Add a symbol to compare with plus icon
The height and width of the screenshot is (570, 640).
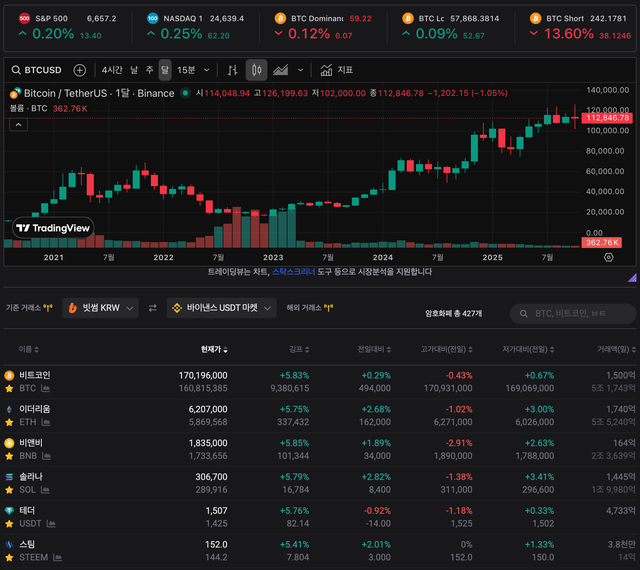pos(80,70)
